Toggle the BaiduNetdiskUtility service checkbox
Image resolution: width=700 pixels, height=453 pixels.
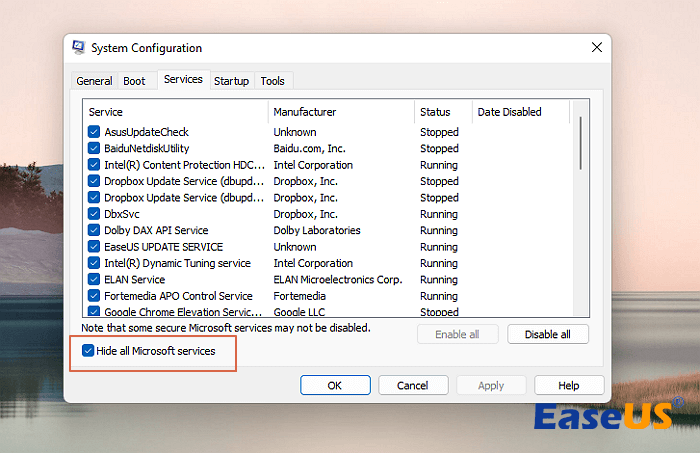pyautogui.click(x=94, y=148)
